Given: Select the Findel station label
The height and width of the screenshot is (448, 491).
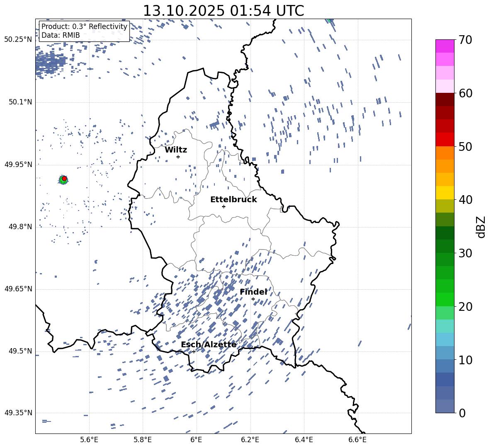Looking at the screenshot, I should [253, 292].
